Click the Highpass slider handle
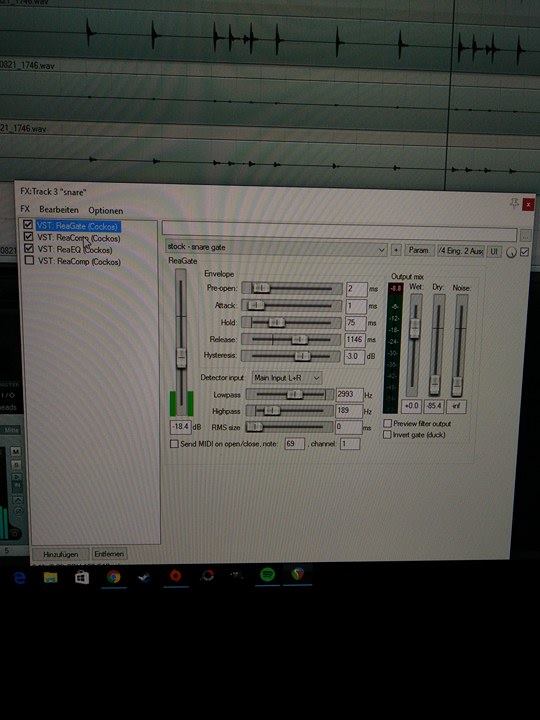Image resolution: width=540 pixels, height=720 pixels. 271,410
